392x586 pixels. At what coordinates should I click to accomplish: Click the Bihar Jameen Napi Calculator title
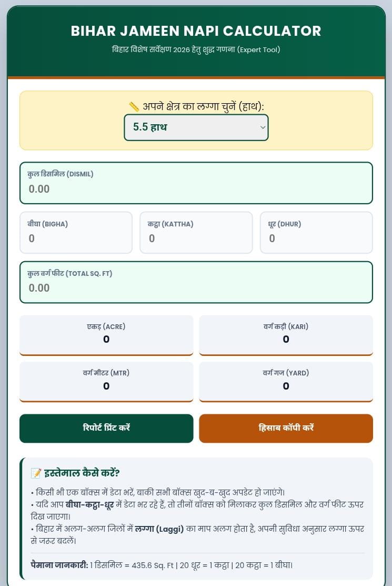pos(196,31)
